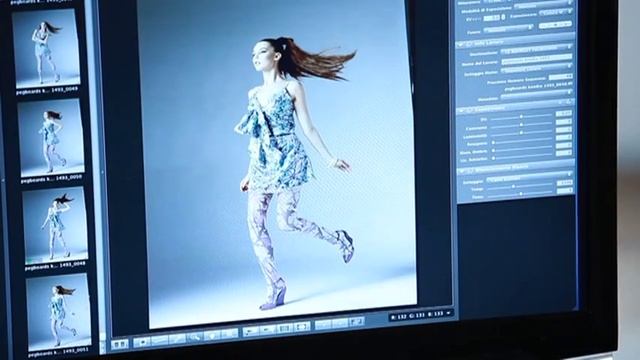Screen dimensions: 640x360
Task: Click the Nome del Lavoro text field
Action: 536,60
